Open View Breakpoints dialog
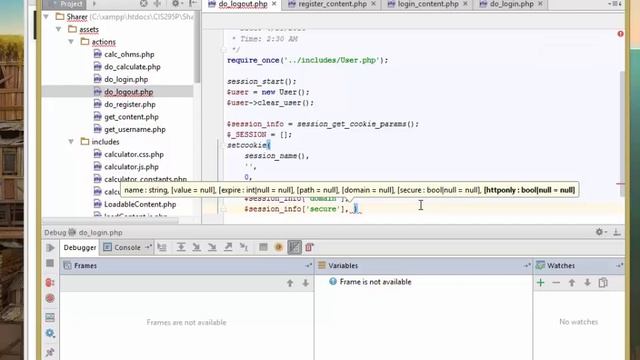 50,282
